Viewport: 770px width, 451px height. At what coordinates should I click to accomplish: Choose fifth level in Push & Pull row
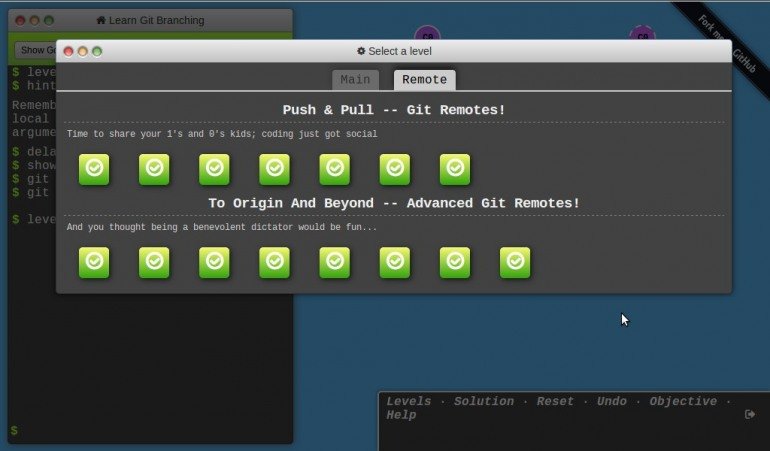tap(334, 169)
